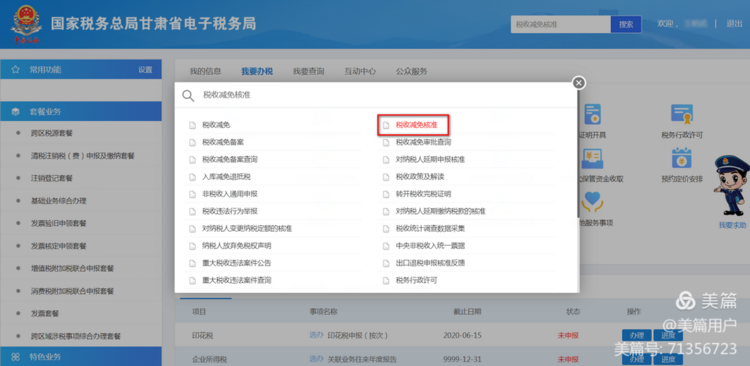Open 税收统计调查数据采集 result
This screenshot has width=750, height=366.
430,228
